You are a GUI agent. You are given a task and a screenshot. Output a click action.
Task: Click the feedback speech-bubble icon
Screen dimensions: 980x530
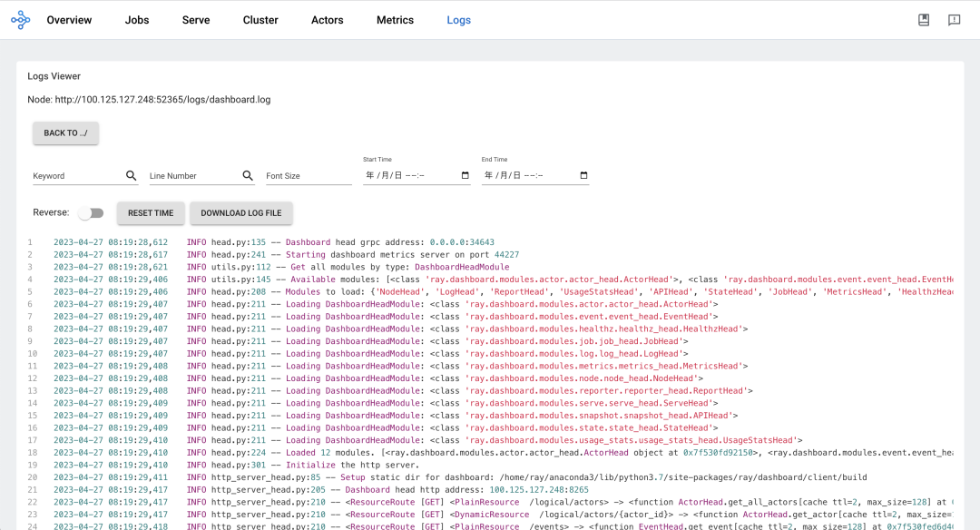pyautogui.click(x=954, y=20)
